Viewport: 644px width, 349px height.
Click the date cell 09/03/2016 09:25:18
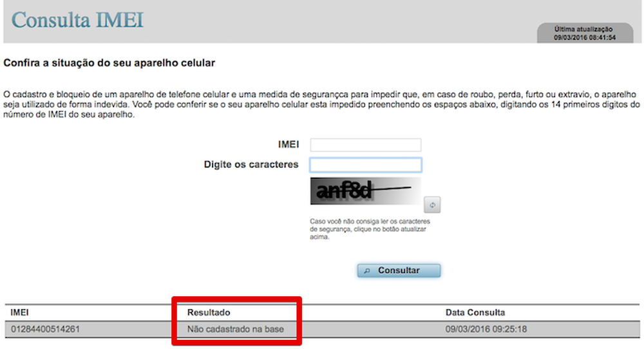[x=486, y=329]
